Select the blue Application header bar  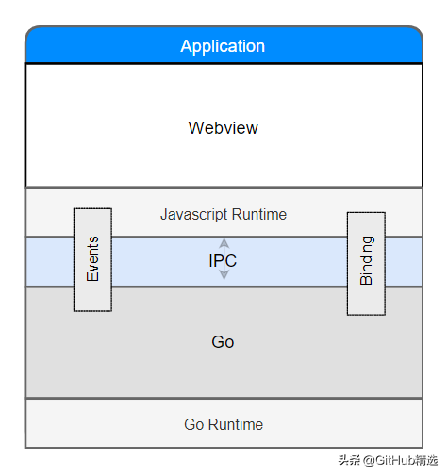coord(224,45)
